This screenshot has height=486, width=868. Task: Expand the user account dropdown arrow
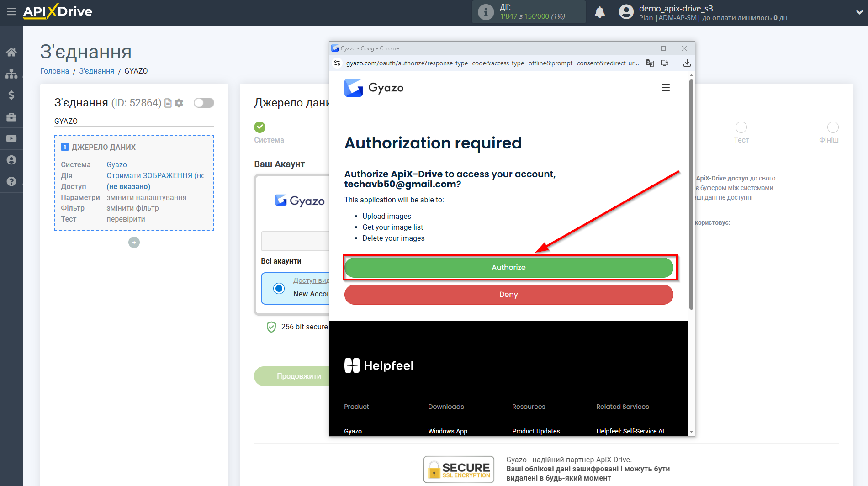[x=859, y=12]
